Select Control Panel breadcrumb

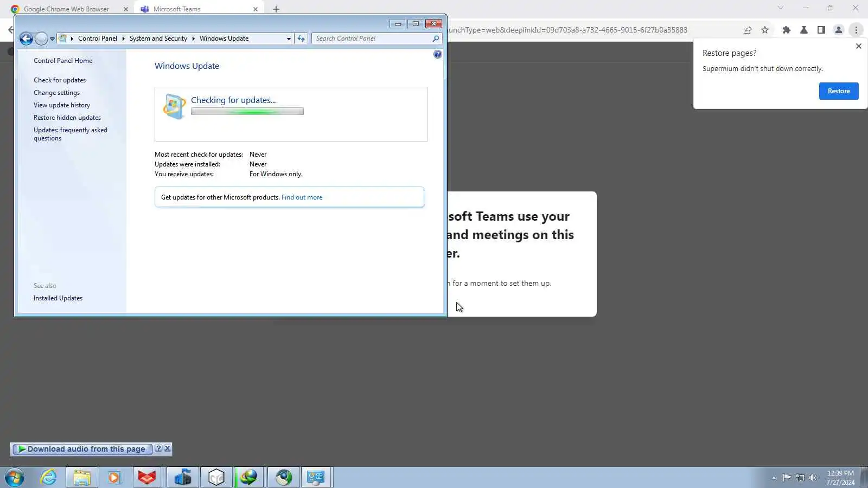point(98,38)
